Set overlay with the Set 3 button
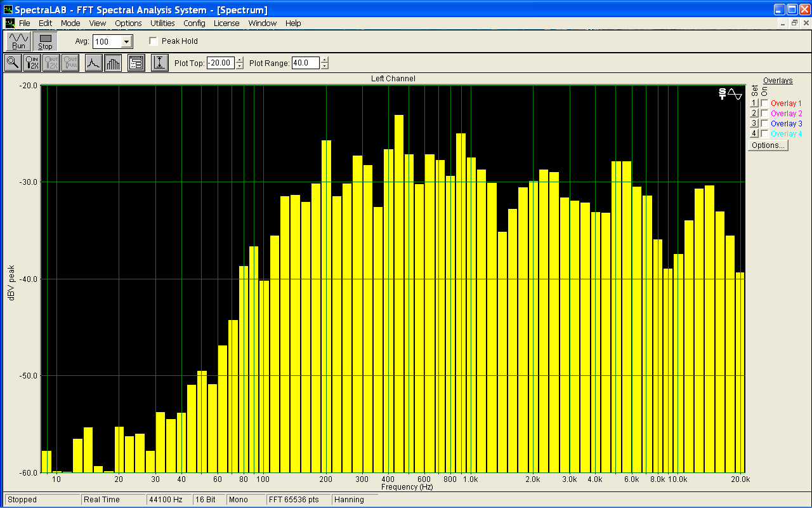This screenshot has height=508, width=812. tap(754, 123)
